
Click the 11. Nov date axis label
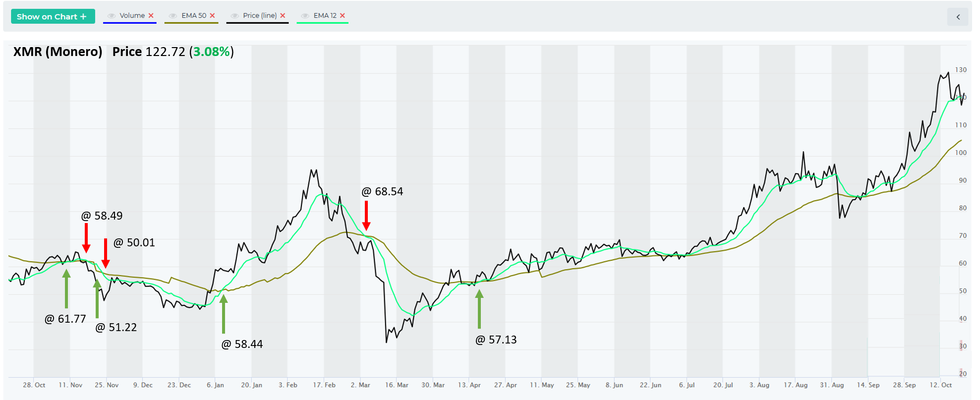coord(70,385)
